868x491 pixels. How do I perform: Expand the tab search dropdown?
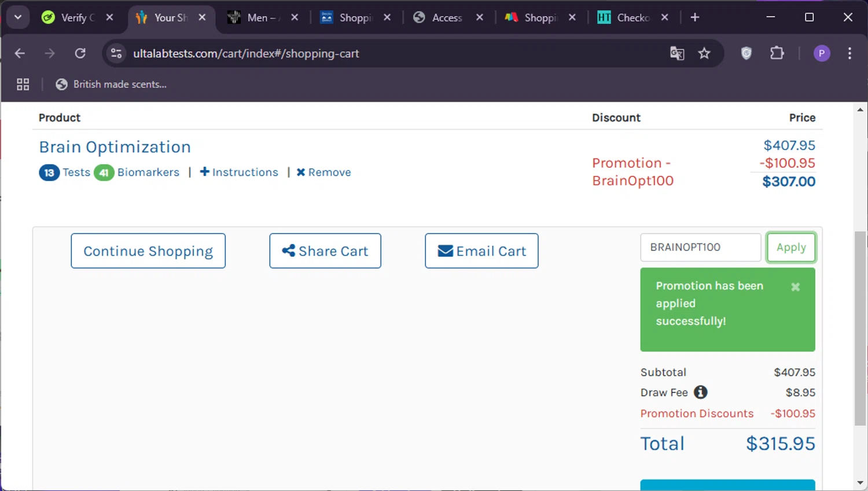18,17
